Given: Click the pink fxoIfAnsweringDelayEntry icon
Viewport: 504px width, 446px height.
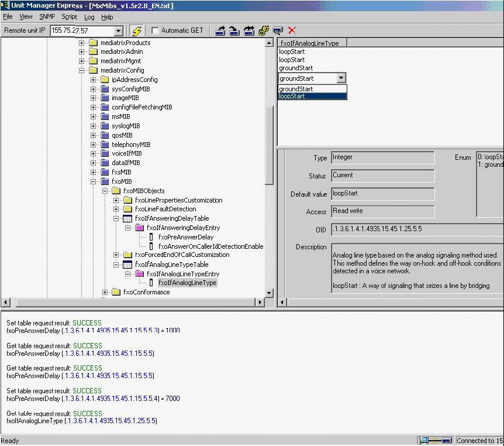Looking at the screenshot, I should click(140, 228).
